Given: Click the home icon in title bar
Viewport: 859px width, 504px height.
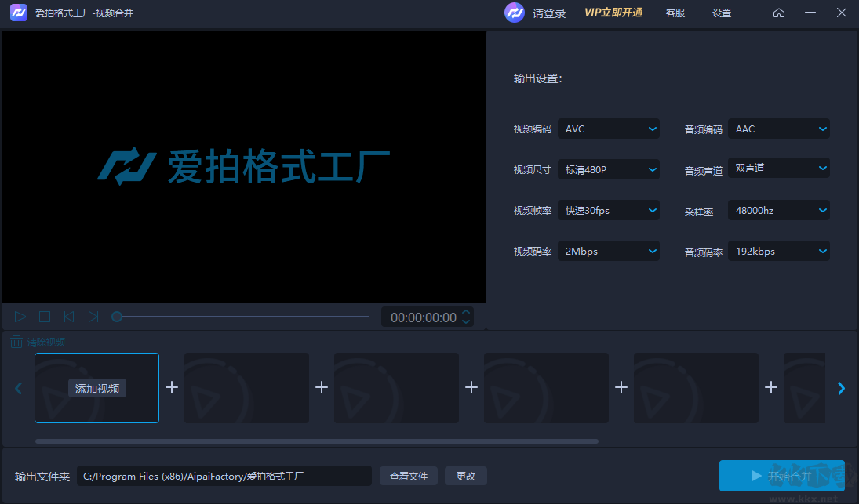Looking at the screenshot, I should pos(778,13).
